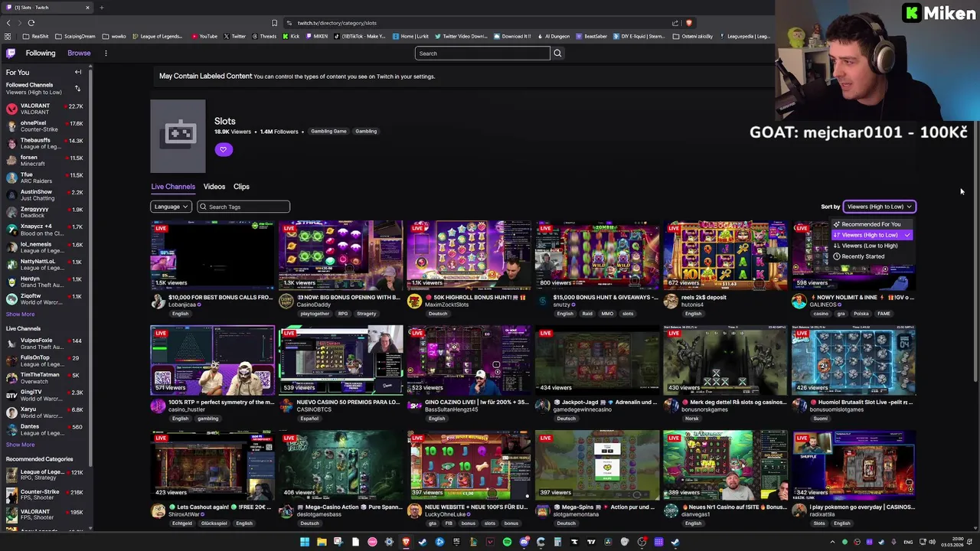Switch to the Videos tab
The width and height of the screenshot is (980, 551).
(x=214, y=187)
